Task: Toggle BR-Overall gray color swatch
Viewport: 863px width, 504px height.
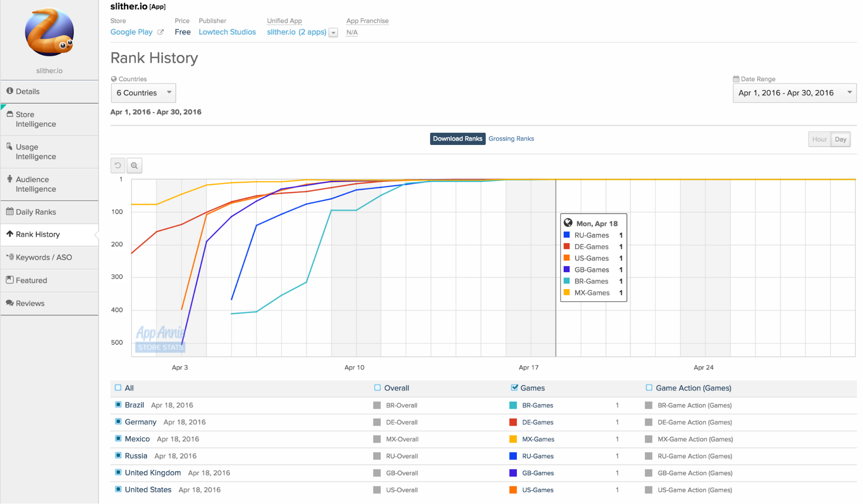Action: (x=377, y=405)
